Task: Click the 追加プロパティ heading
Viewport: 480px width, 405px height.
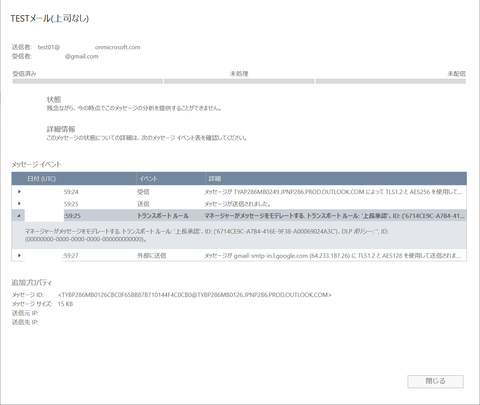Action: click(x=32, y=283)
